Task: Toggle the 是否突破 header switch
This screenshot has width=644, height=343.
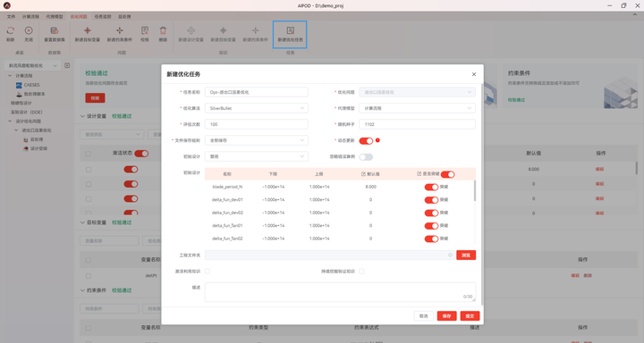Action: pyautogui.click(x=448, y=174)
